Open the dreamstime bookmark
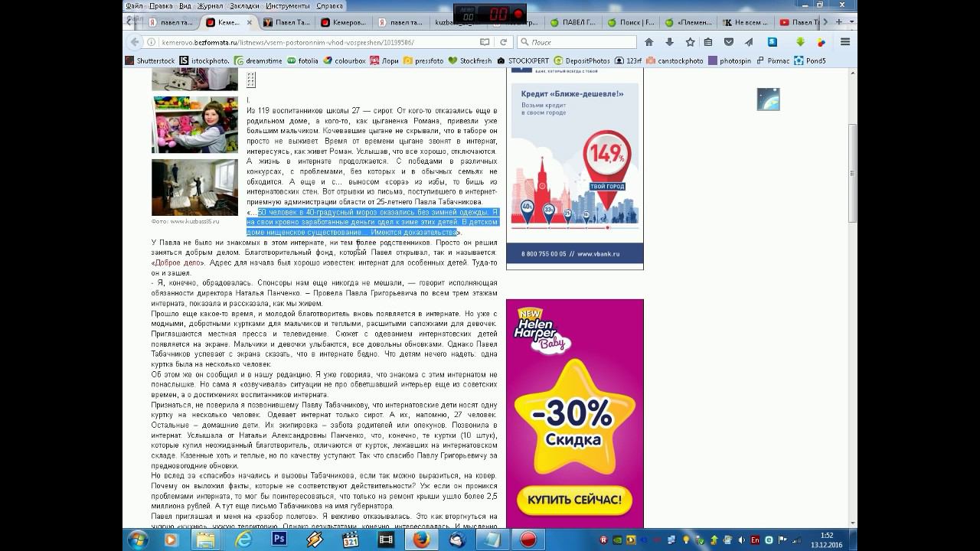Image resolution: width=980 pixels, height=551 pixels. tap(259, 60)
